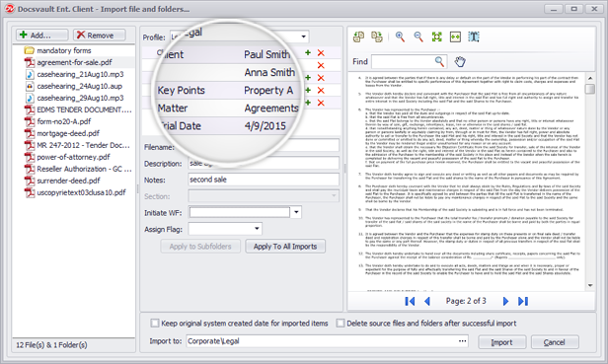Viewport: 608px width, 364px height.
Task: Click the Section dropdown
Action: (x=264, y=196)
